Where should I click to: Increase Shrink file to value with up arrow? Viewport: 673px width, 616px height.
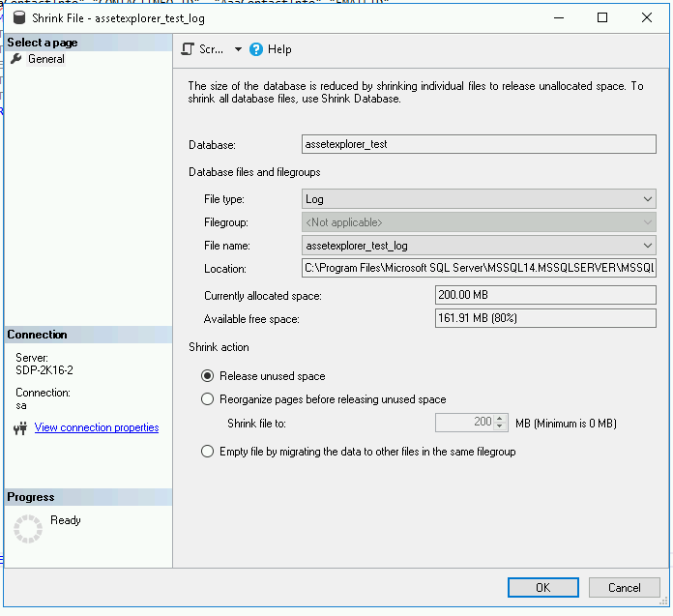[501, 419]
